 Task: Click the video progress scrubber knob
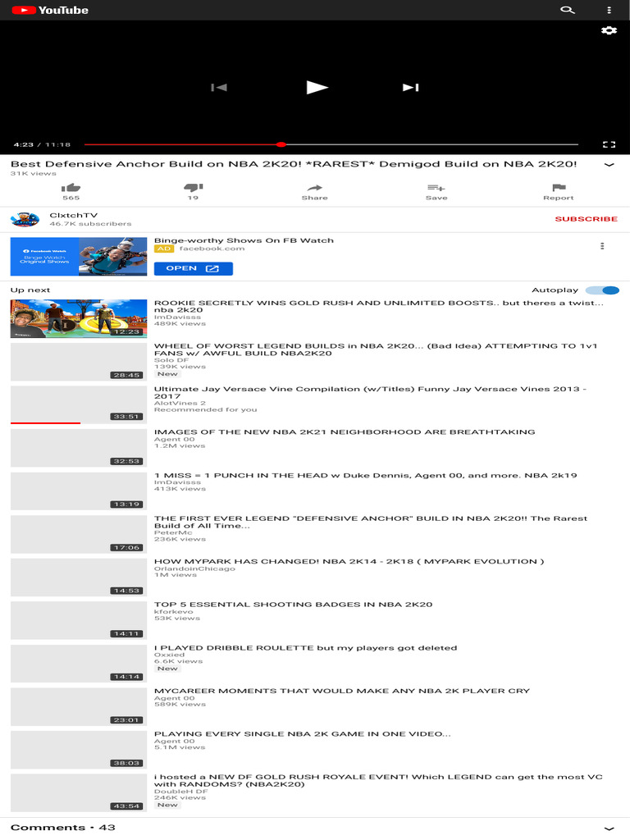(x=281, y=144)
